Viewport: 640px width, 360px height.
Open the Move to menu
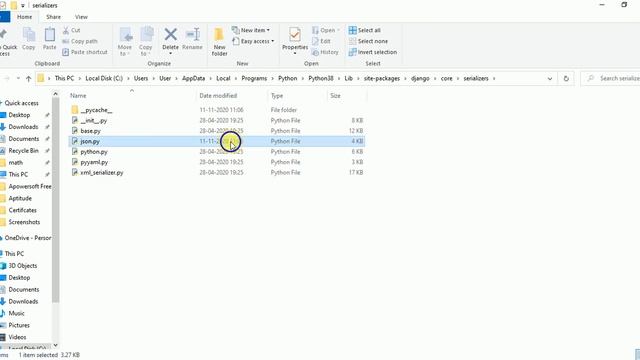pyautogui.click(x=125, y=41)
